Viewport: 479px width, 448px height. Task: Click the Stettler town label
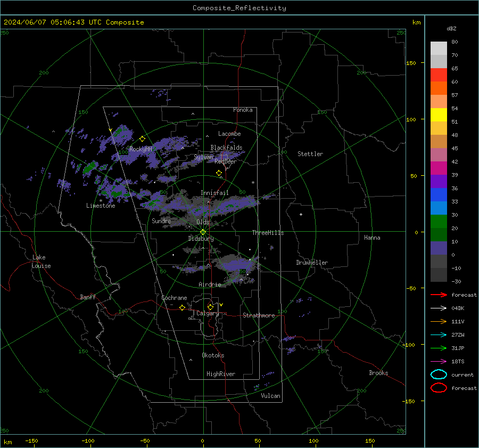point(310,154)
